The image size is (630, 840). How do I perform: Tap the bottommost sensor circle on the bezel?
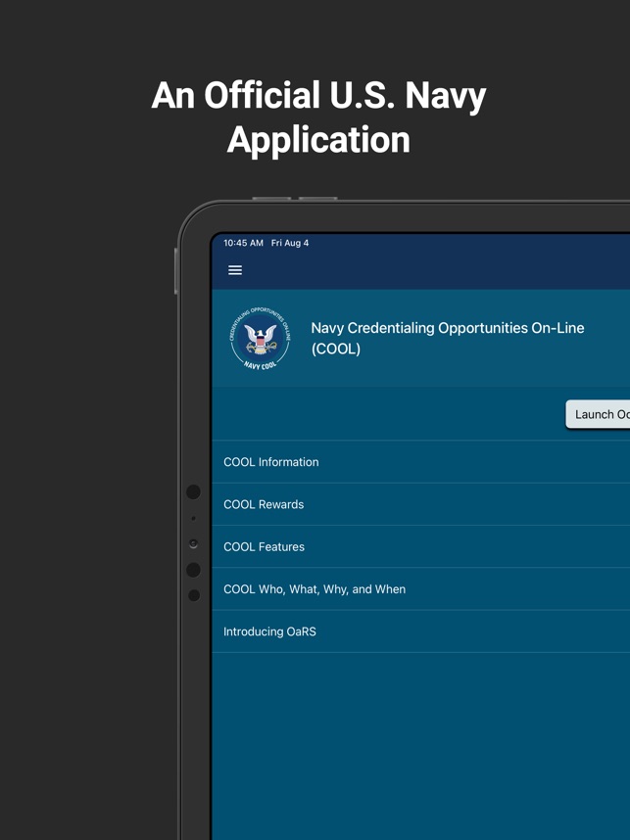tap(194, 595)
